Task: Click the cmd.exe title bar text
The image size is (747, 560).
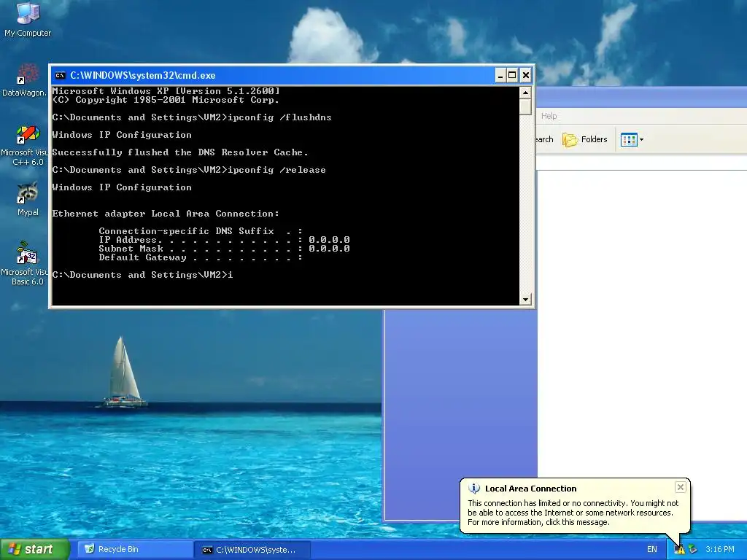Action: (142, 75)
